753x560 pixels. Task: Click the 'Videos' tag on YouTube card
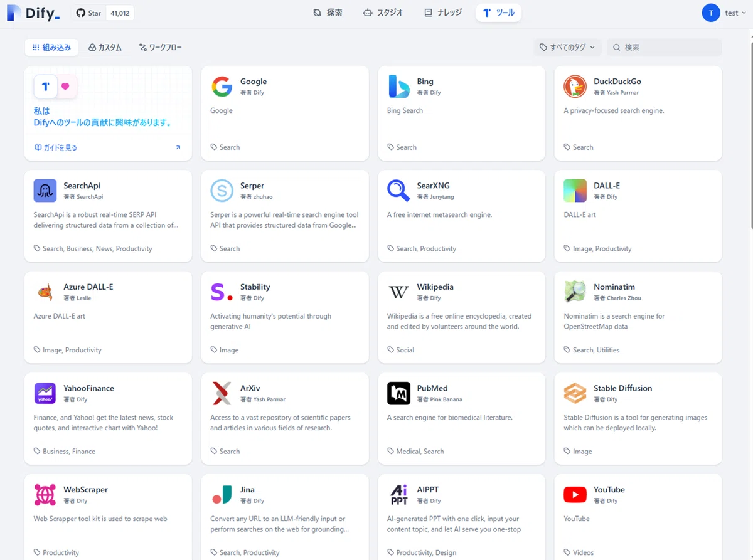tap(583, 553)
